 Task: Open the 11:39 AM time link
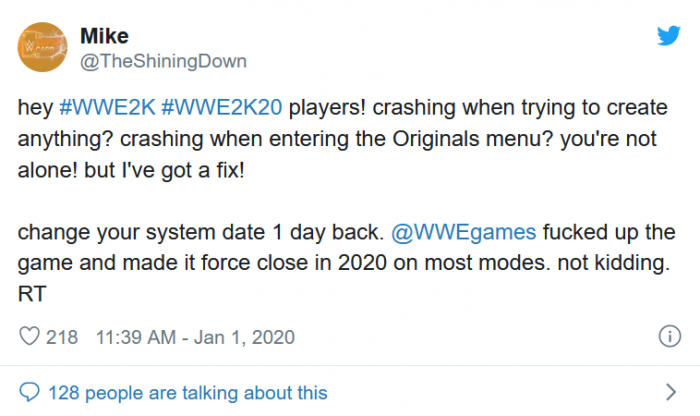tap(135, 336)
